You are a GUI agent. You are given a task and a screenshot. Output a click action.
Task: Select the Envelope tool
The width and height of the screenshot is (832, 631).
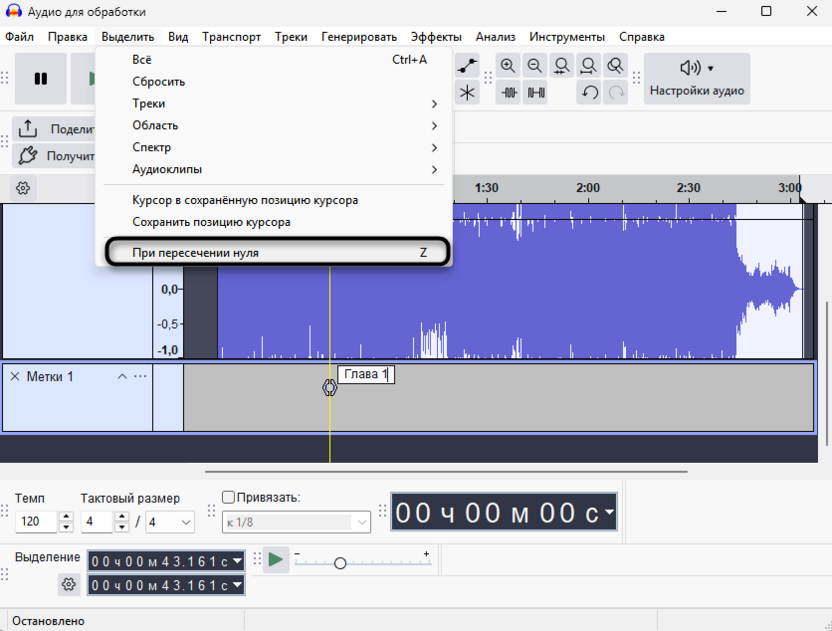pyautogui.click(x=467, y=65)
